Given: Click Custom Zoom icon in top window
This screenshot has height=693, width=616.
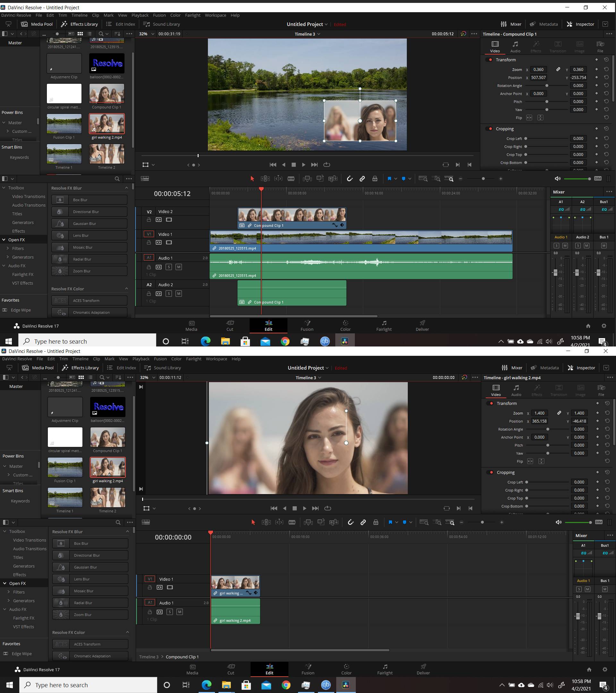Looking at the screenshot, I should 449,179.
